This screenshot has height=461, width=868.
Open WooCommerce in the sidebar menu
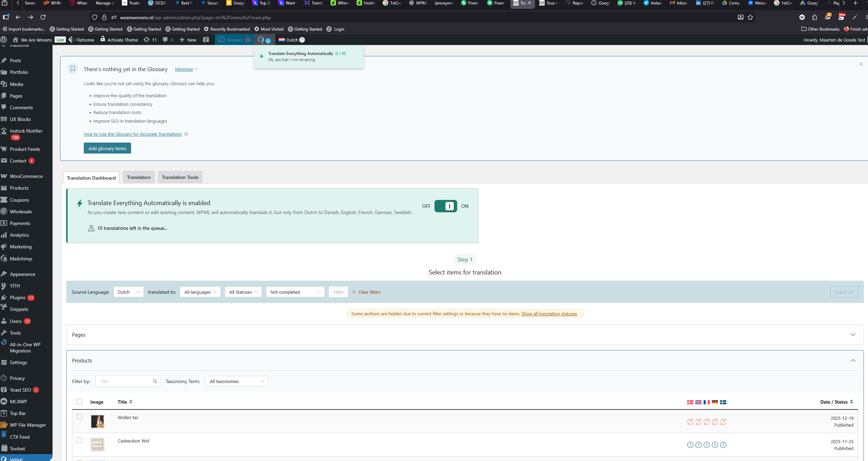pos(26,176)
